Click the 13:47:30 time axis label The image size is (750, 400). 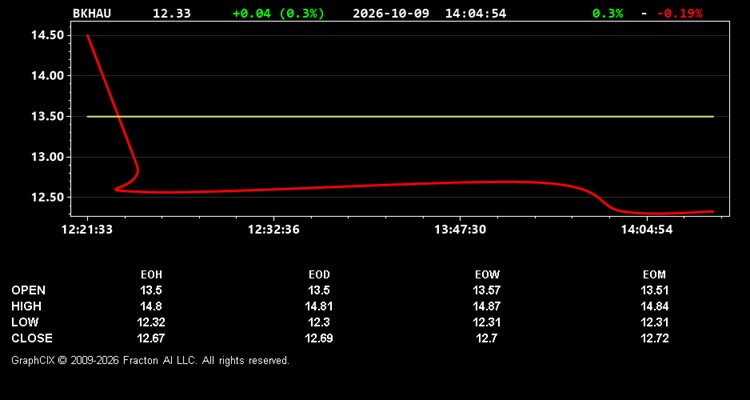point(460,230)
